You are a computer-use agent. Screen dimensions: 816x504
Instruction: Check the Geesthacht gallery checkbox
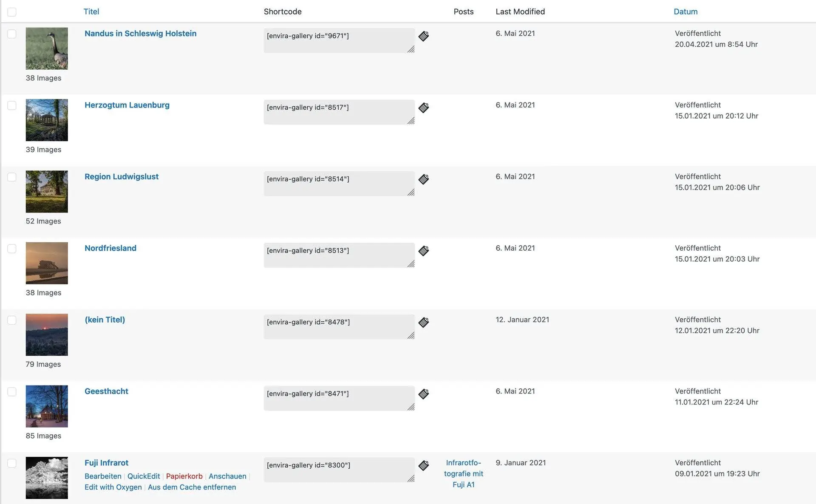[12, 392]
